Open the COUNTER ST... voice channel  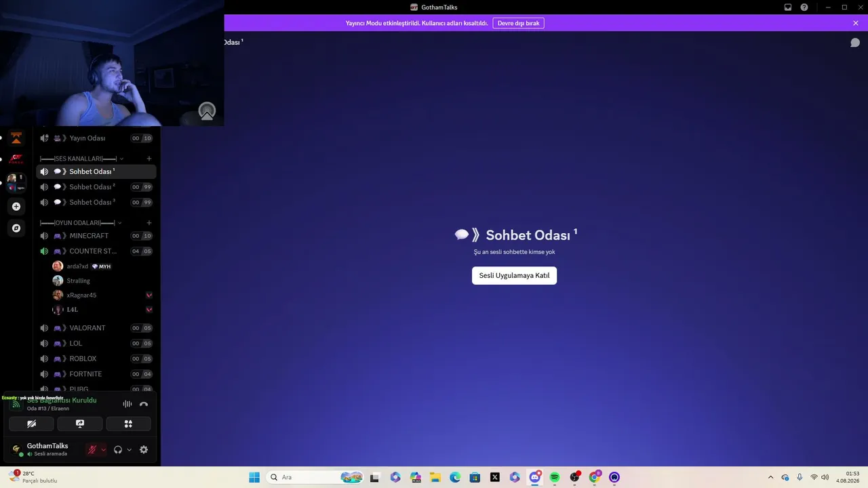[96, 251]
